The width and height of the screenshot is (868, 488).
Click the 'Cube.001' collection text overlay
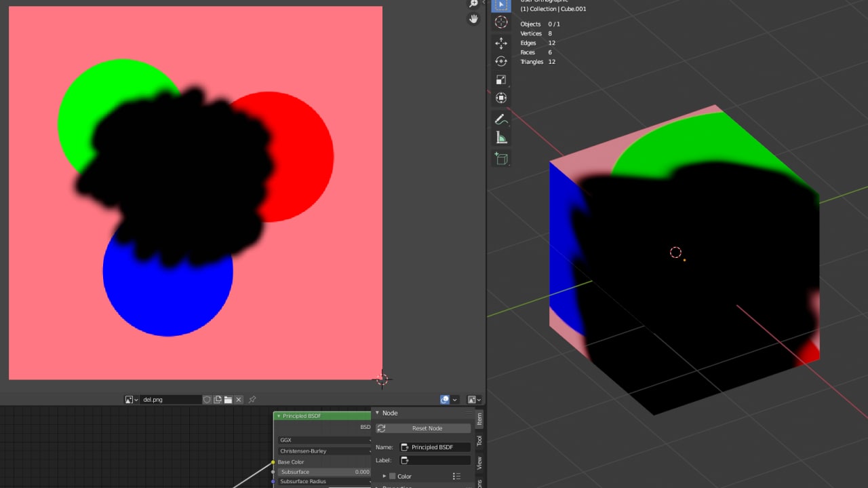[553, 10]
